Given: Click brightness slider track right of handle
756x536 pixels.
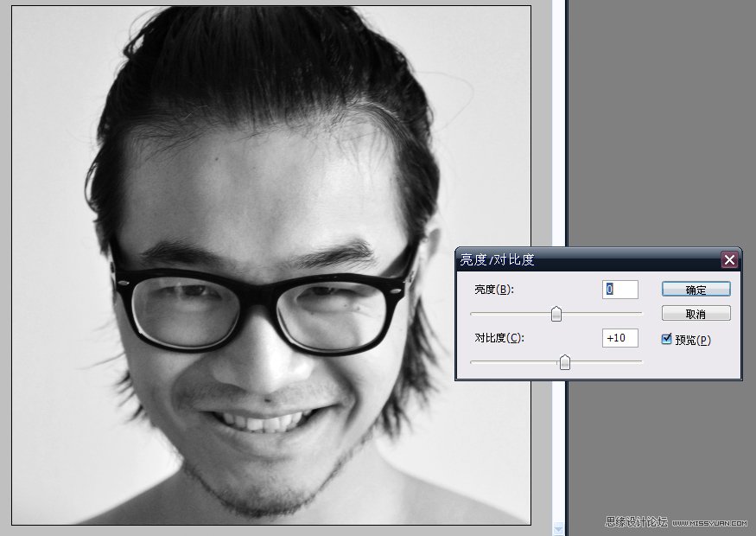Looking at the screenshot, I should 605,313.
